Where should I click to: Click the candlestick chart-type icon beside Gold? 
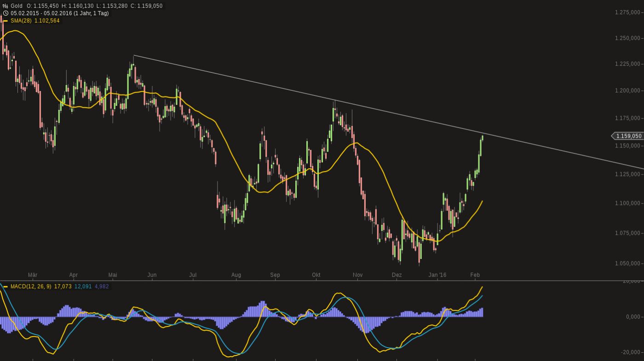pyautogui.click(x=6, y=6)
